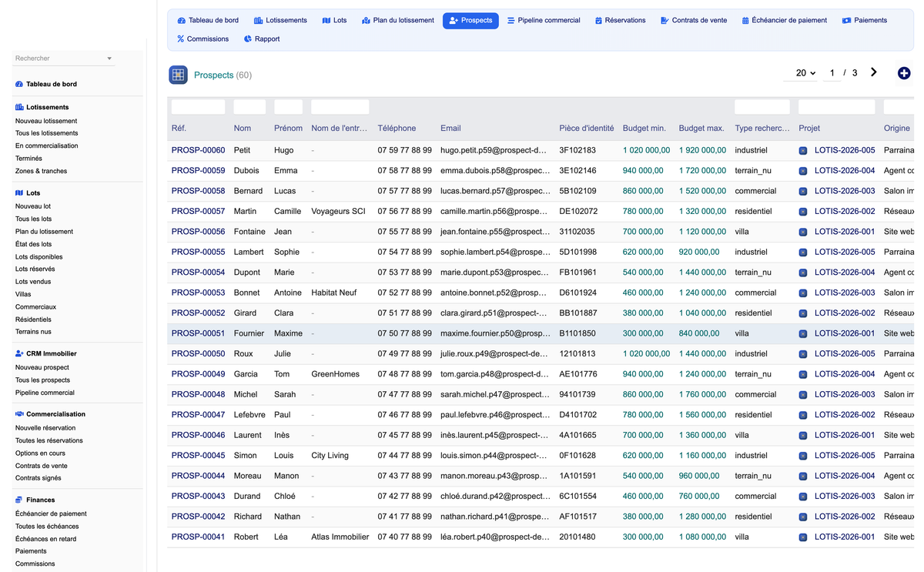Sort by the Téléphone column header

tap(397, 129)
